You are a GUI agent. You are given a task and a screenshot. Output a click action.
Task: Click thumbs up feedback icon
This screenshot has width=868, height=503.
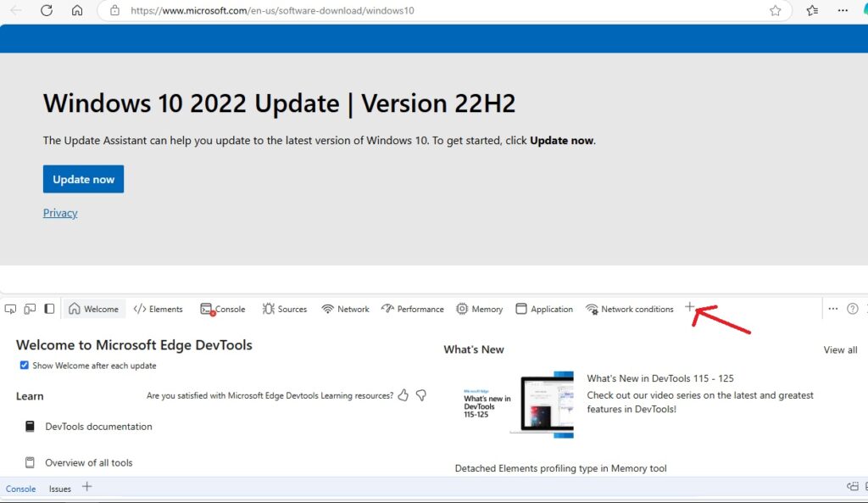coord(403,395)
